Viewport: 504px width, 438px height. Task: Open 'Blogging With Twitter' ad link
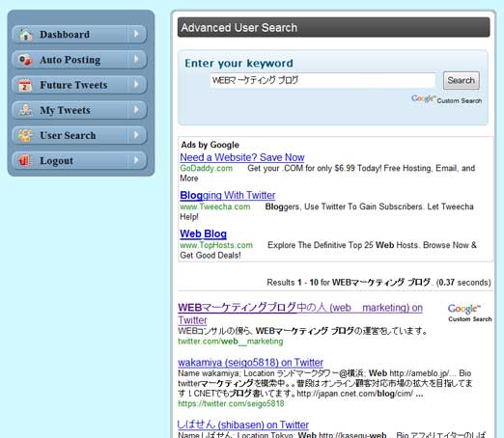pyautogui.click(x=228, y=195)
